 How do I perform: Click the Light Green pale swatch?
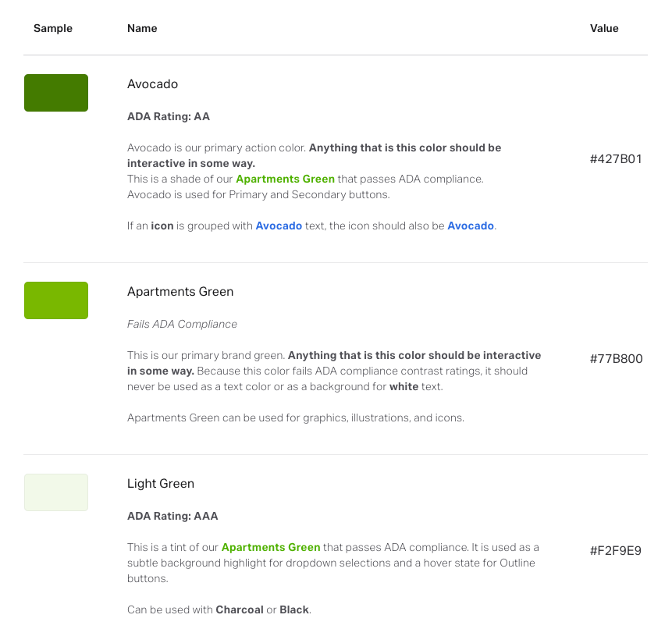point(56,492)
